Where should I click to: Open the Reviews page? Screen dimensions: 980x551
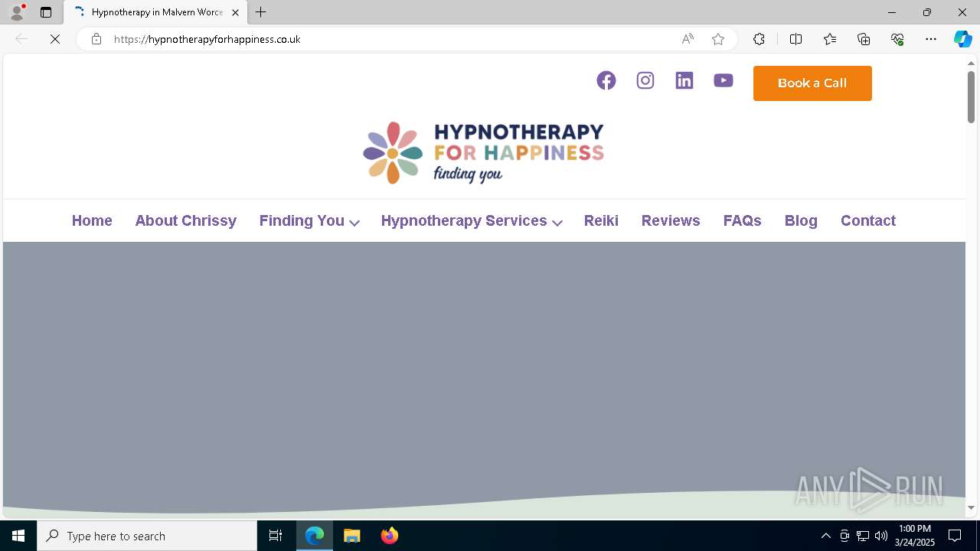tap(671, 220)
